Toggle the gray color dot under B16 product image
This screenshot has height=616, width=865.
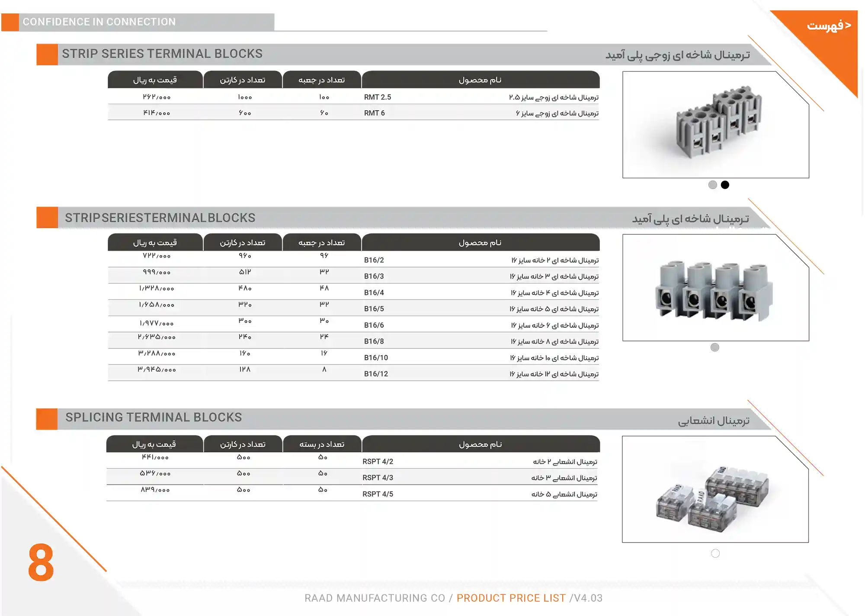pyautogui.click(x=714, y=347)
